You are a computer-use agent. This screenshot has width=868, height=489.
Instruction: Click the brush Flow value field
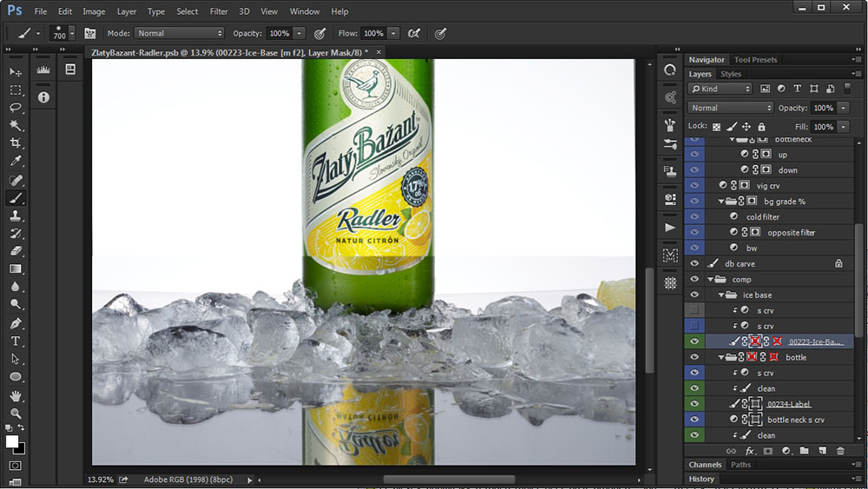(x=373, y=33)
